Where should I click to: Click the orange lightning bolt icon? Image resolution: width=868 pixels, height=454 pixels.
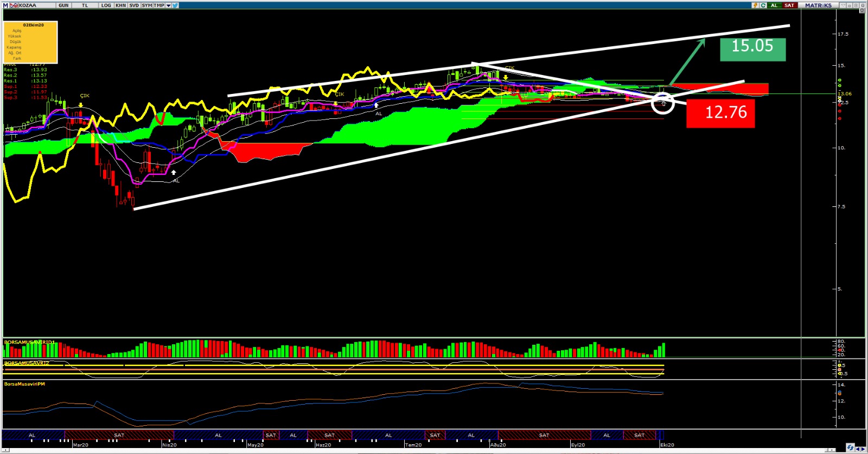click(x=755, y=5)
